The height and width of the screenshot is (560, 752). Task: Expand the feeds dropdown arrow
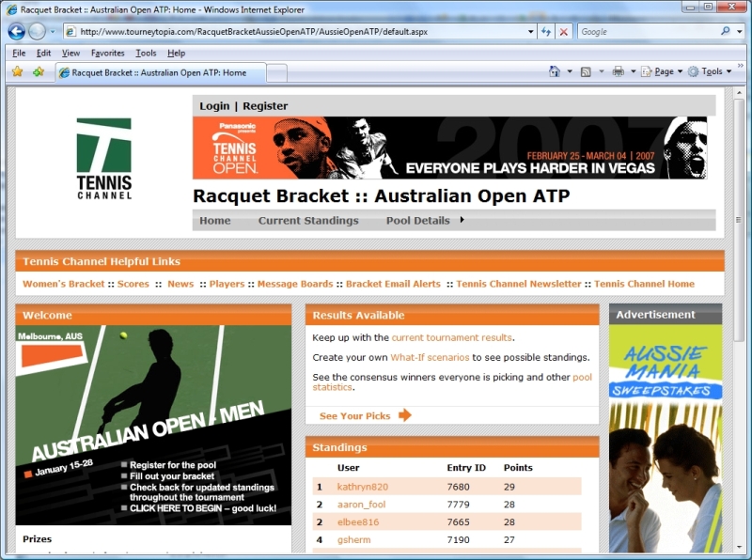coord(602,71)
